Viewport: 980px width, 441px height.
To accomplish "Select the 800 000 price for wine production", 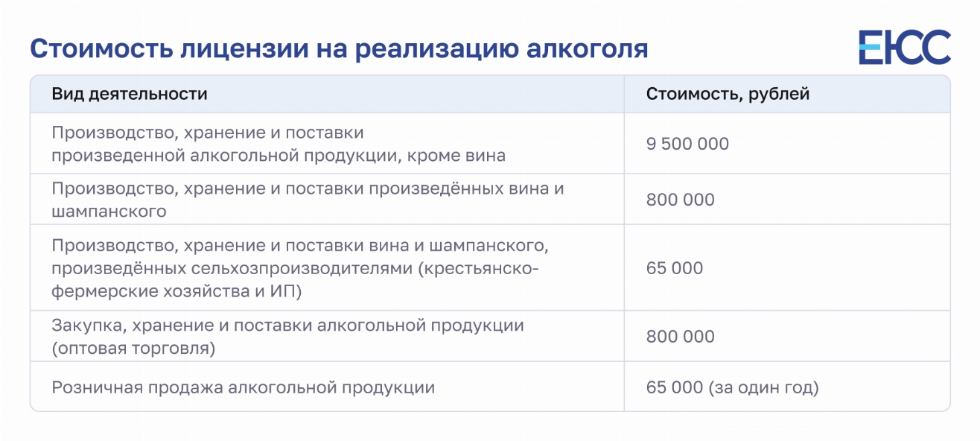I will [680, 200].
